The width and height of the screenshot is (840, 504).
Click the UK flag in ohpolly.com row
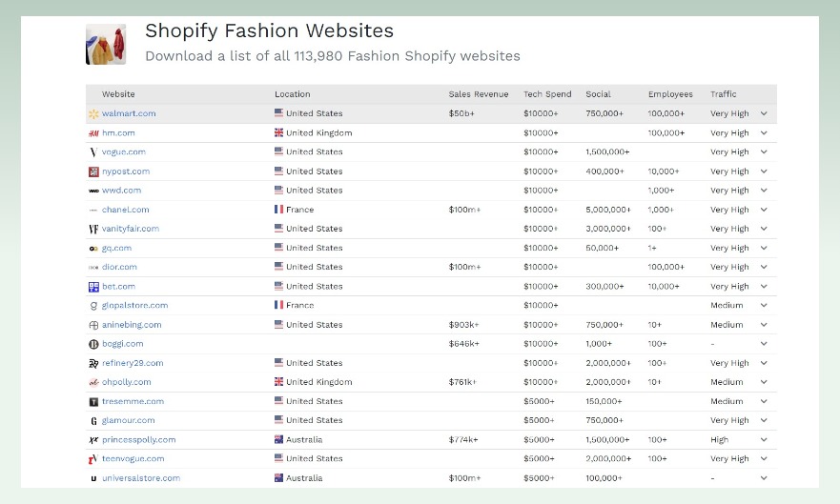278,381
